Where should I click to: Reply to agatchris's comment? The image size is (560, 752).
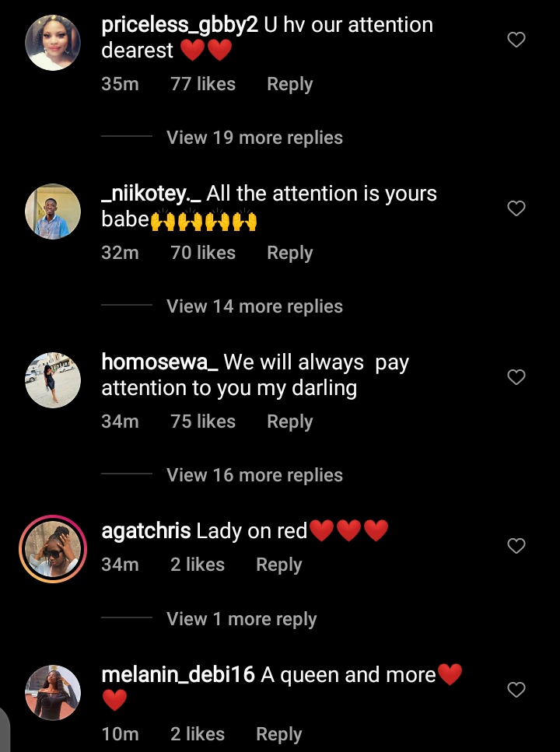pyautogui.click(x=278, y=565)
